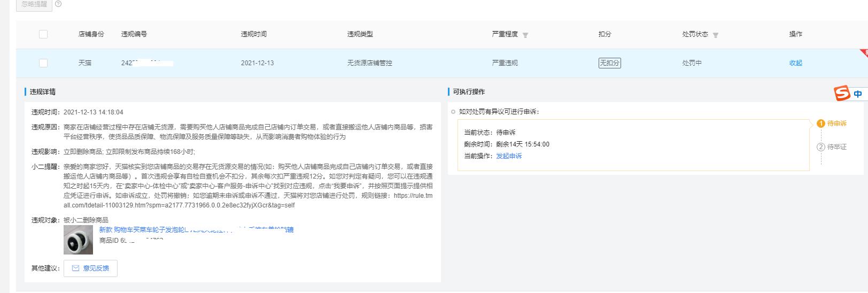This screenshot has width=868, height=293.
Task: Click the 无扣分 tag
Action: [x=610, y=63]
